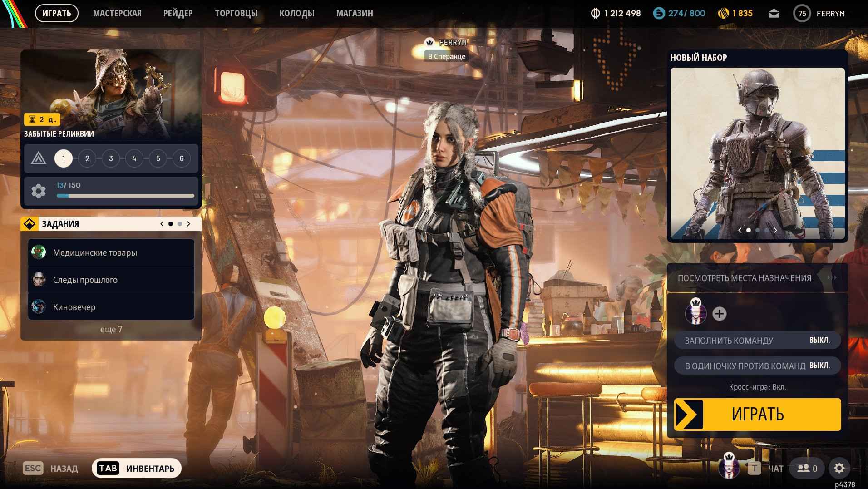
Task: Open the Чат label
Action: pos(776,469)
